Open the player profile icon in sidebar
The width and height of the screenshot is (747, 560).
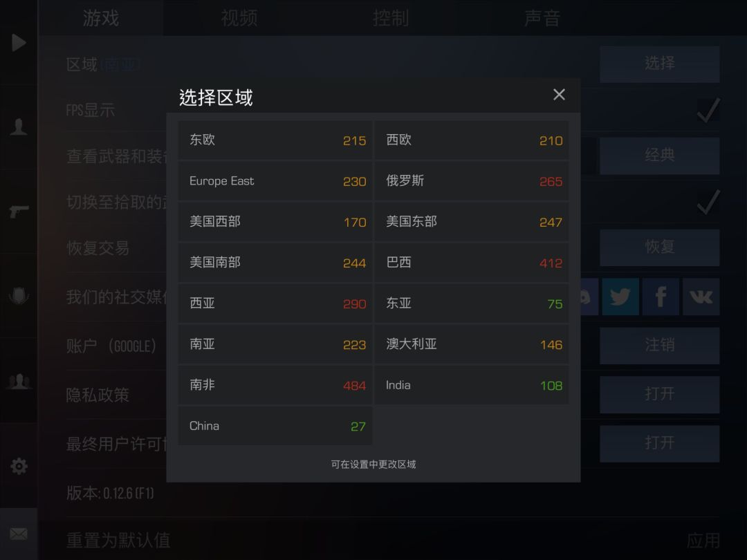click(19, 127)
